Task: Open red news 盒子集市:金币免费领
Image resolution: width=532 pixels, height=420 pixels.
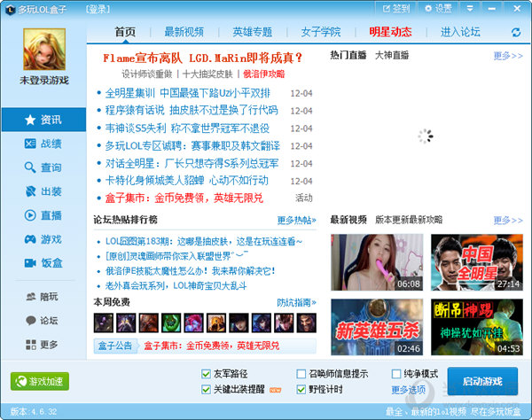Action: tap(184, 198)
